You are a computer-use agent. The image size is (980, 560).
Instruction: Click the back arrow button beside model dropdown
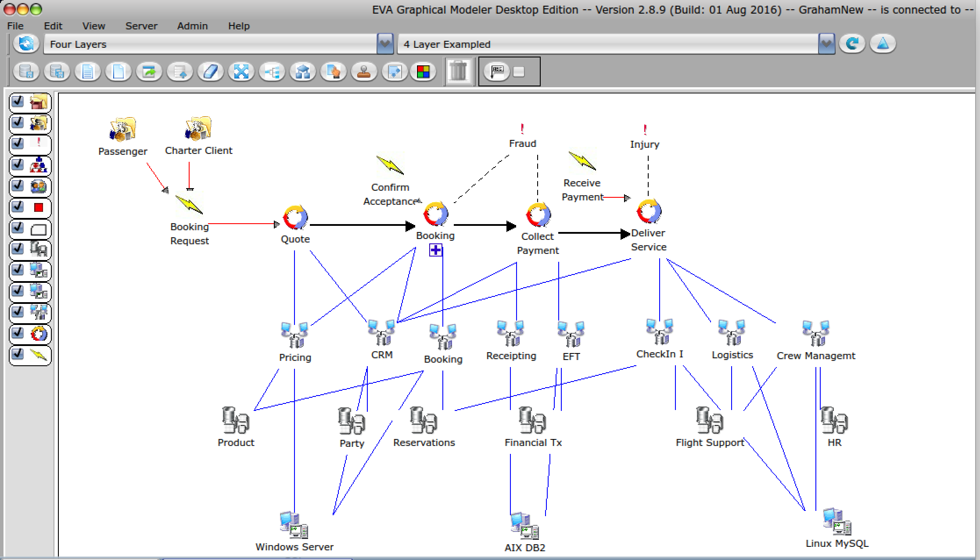852,43
